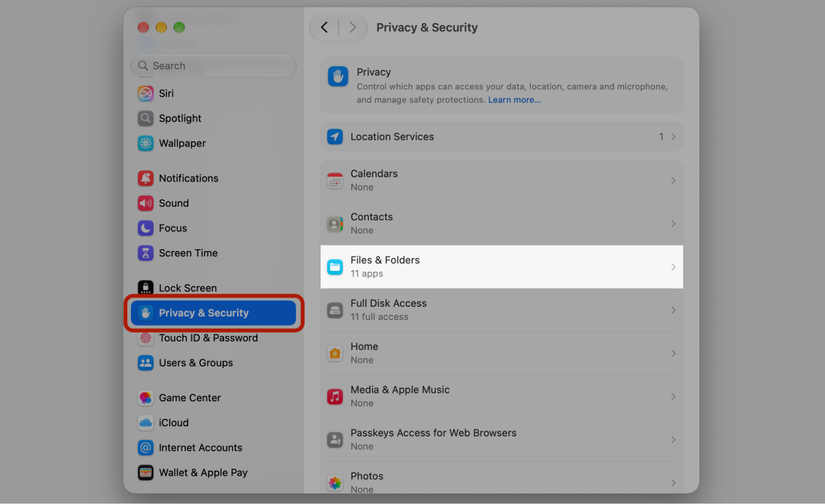825x504 pixels.
Task: Click the Wallpaper flower icon
Action: [145, 143]
